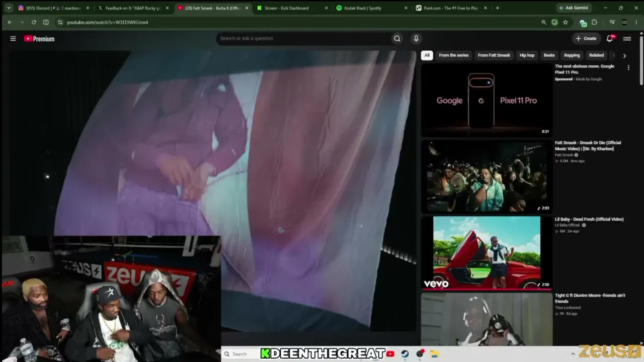This screenshot has height=362, width=644.
Task: Open the side panel icon in the toolbar
Action: (x=46, y=22)
